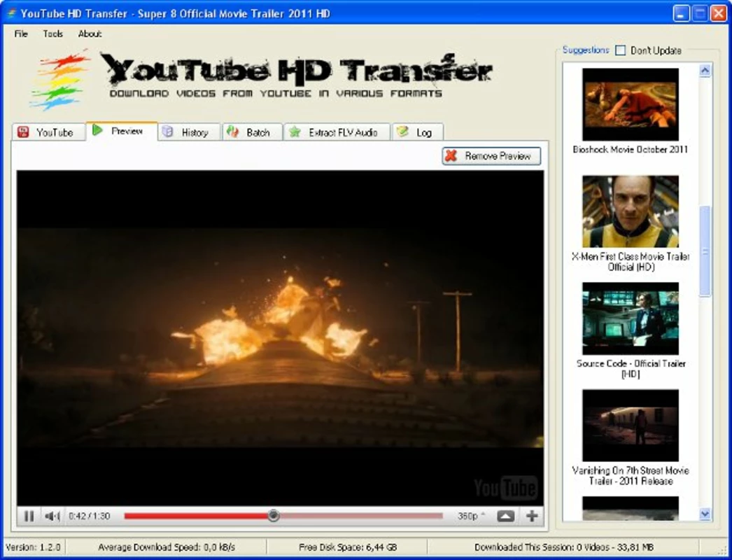732x560 pixels.
Task: Open the File menu
Action: coord(21,34)
